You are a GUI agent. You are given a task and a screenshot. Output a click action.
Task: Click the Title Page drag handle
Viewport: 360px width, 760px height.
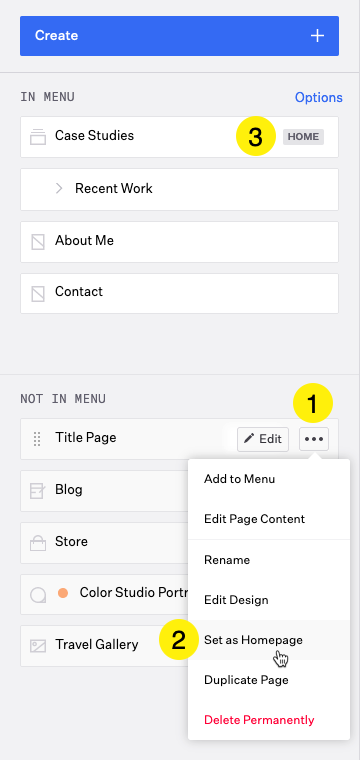tap(37, 439)
